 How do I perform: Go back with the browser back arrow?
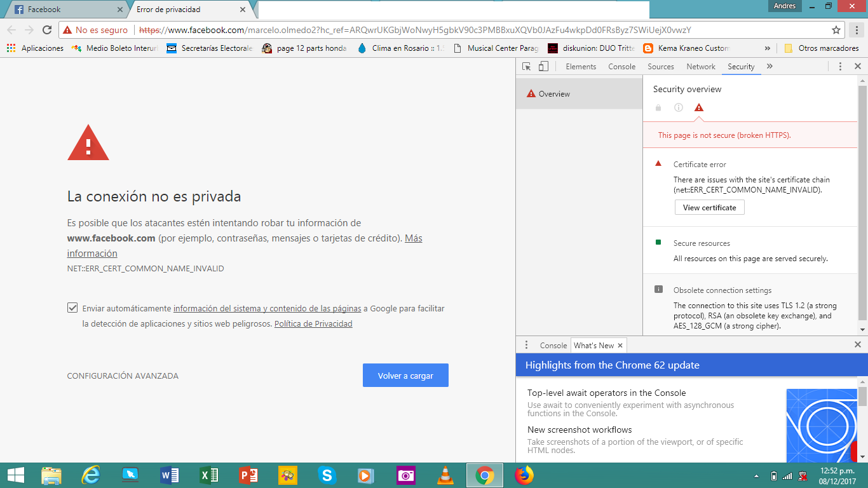click(11, 30)
